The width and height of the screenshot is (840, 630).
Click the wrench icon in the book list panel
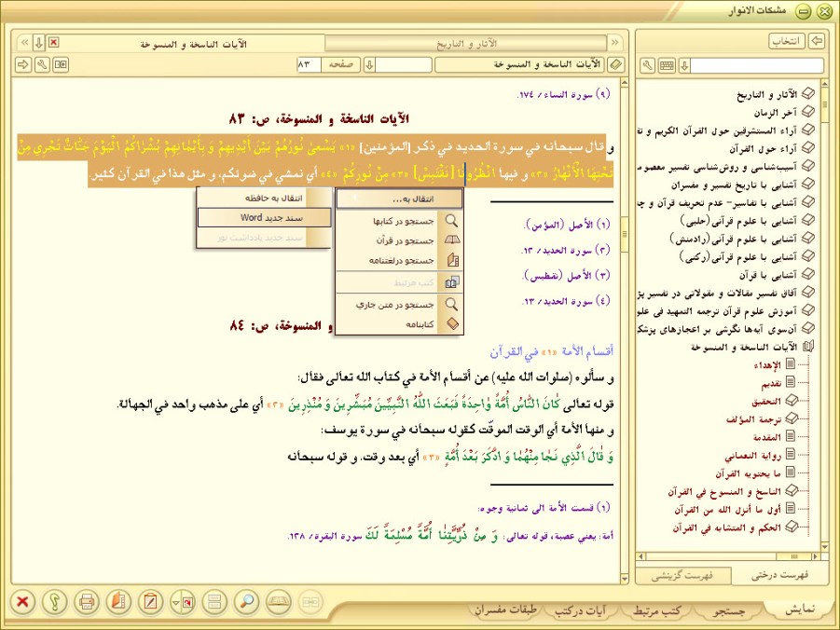click(648, 65)
